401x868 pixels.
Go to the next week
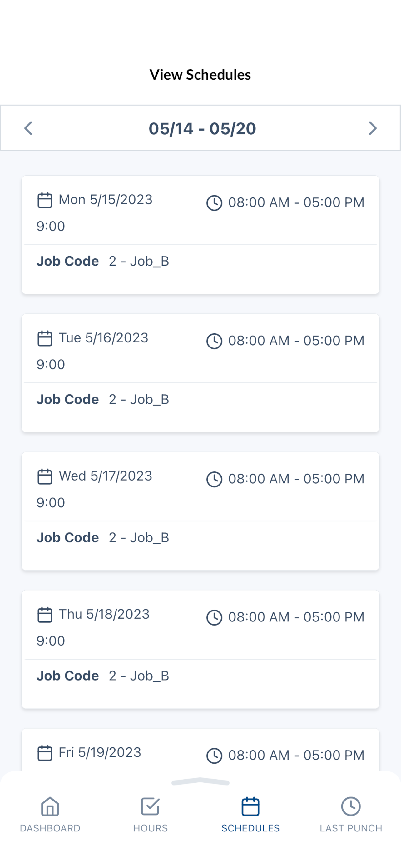(x=372, y=128)
